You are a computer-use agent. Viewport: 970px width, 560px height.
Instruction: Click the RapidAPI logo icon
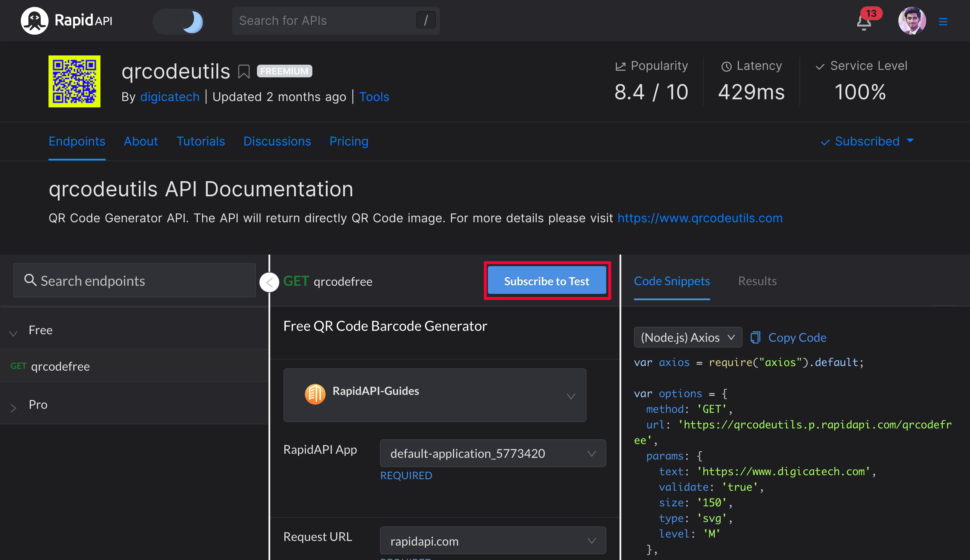[x=34, y=21]
